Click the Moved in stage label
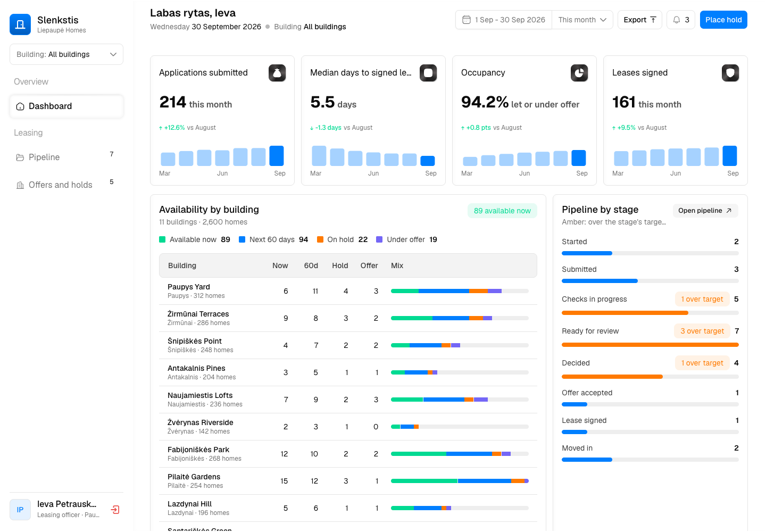Viewport: 766px width, 532px height. point(577,448)
